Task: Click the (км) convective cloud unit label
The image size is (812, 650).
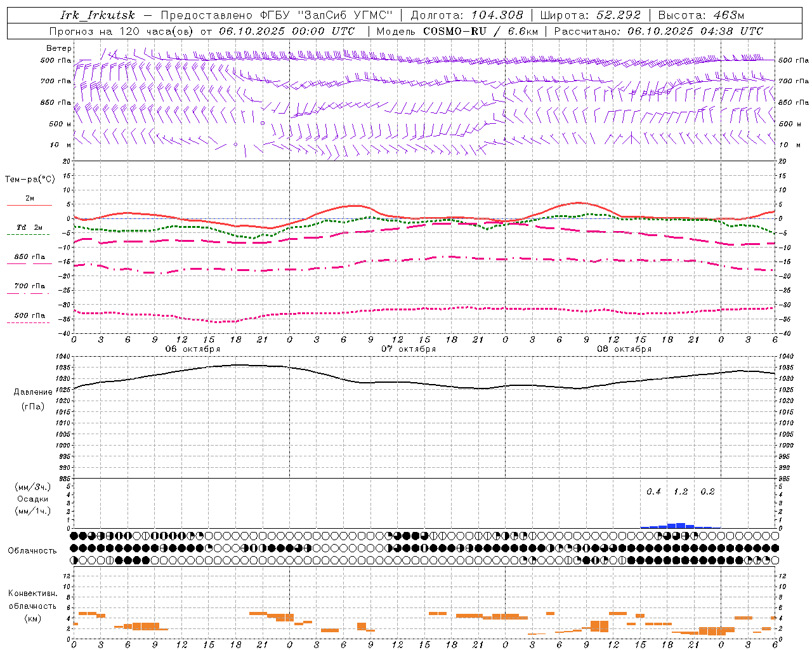Action: pos(33,618)
